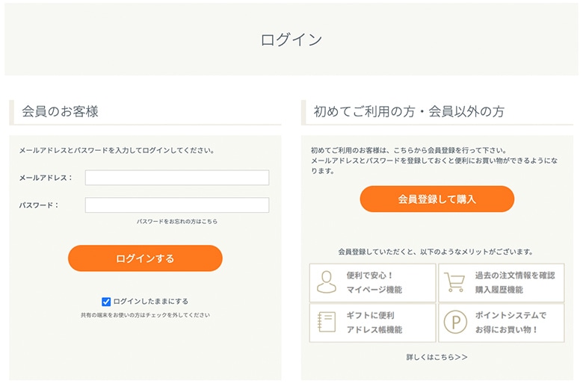The width and height of the screenshot is (583, 392).
Task: Click the 初めてご利用の方・会員以外の方 heading
Action: [x=409, y=111]
